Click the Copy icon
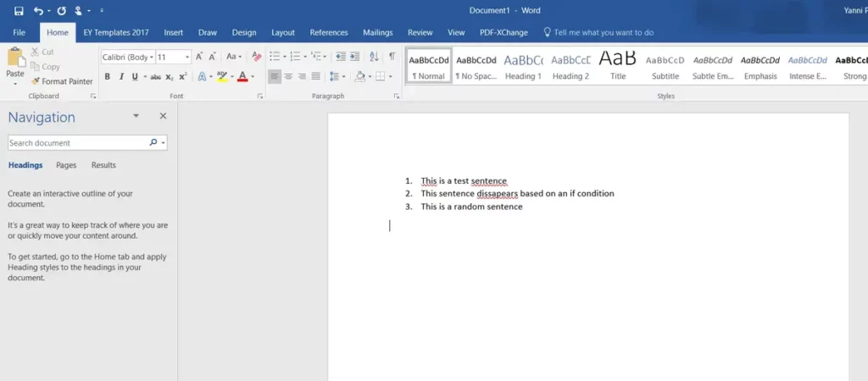Screen dimensions: 868x381 click(35, 66)
